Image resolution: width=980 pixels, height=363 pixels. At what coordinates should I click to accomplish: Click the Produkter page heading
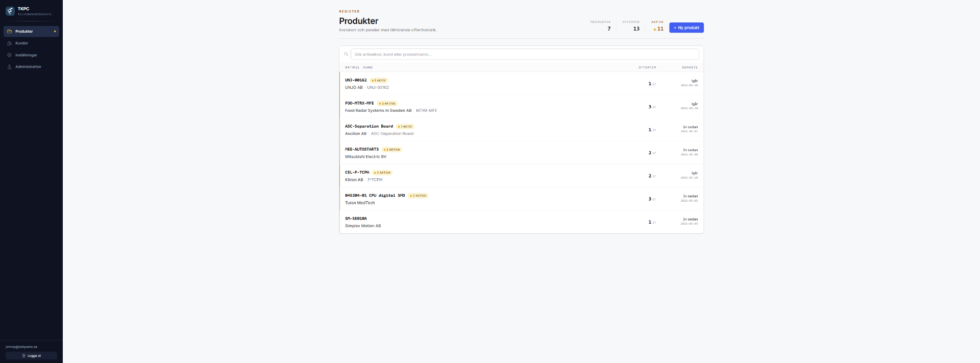(359, 21)
